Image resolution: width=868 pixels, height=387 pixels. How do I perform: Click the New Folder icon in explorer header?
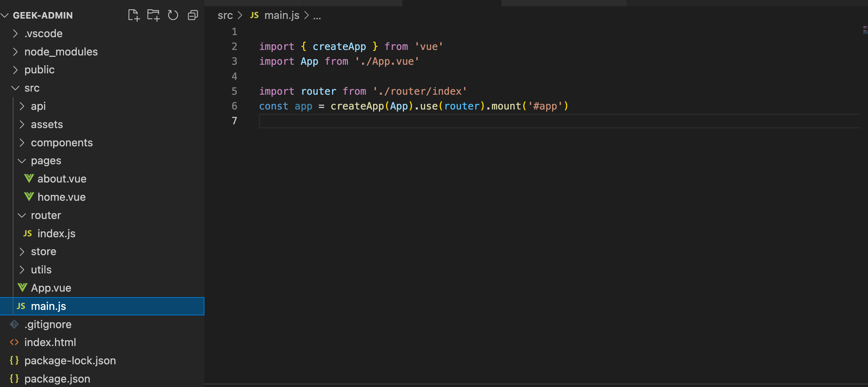pos(153,15)
